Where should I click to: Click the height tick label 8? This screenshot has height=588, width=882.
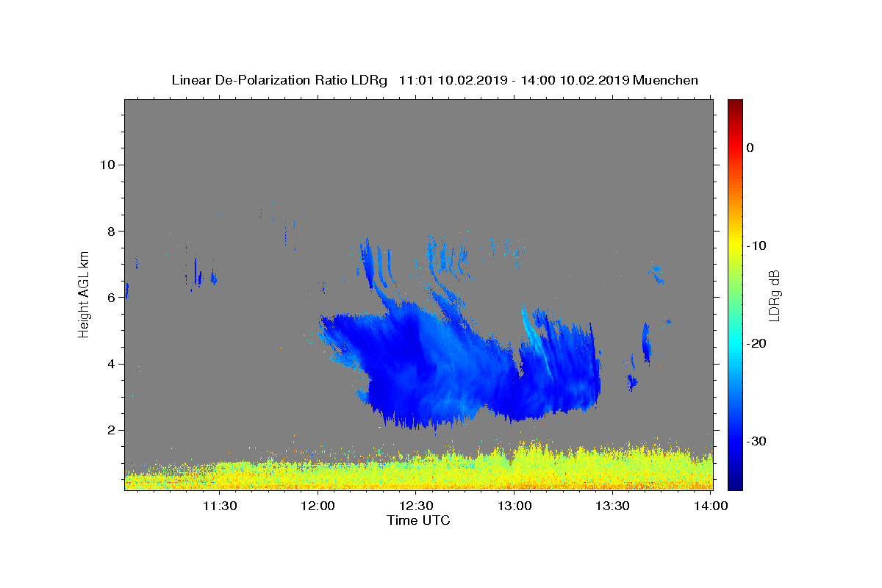[x=111, y=231]
